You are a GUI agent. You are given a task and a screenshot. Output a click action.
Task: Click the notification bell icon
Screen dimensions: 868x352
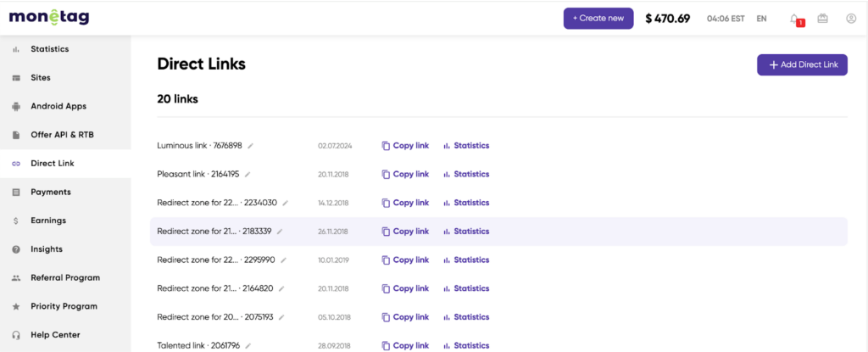[794, 19]
